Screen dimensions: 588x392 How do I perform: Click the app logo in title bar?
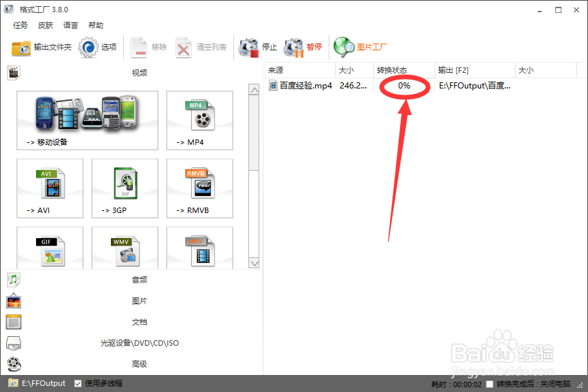(x=9, y=9)
